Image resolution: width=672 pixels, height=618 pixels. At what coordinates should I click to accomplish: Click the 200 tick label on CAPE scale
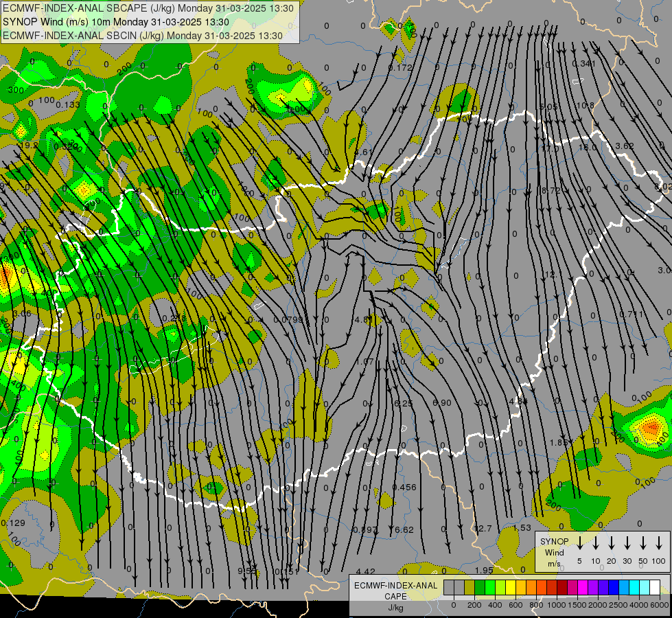click(474, 605)
